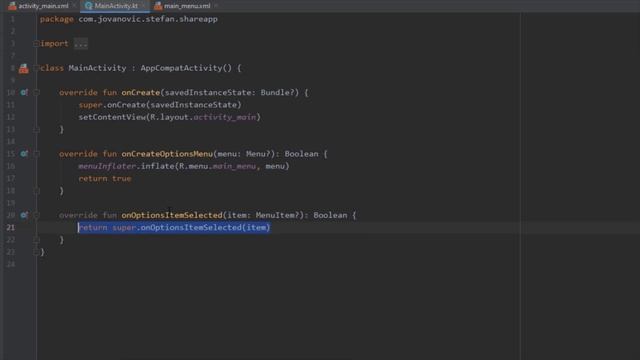Image resolution: width=640 pixels, height=360 pixels.
Task: Click the MainActivity class name
Action: (x=97, y=68)
